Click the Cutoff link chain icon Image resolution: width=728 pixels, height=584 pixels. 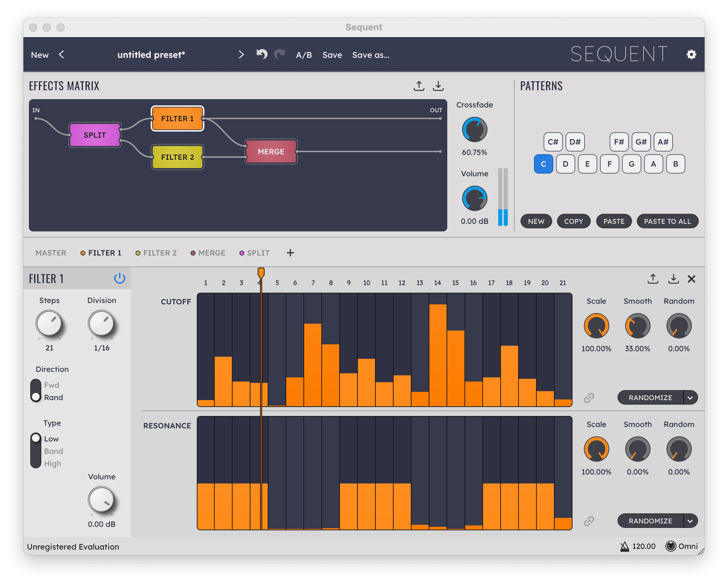(589, 398)
